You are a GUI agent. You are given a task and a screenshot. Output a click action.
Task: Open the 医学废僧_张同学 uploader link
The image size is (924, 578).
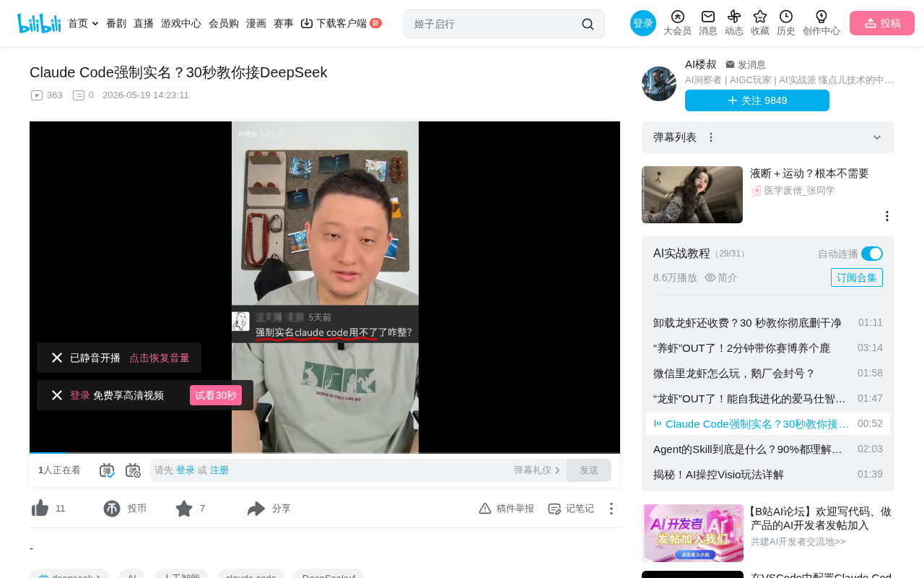793,191
